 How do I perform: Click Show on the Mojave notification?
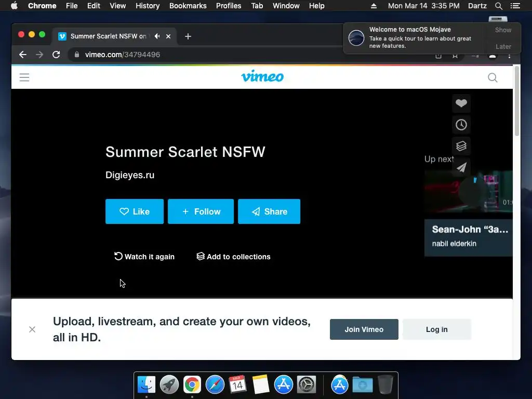point(503,30)
